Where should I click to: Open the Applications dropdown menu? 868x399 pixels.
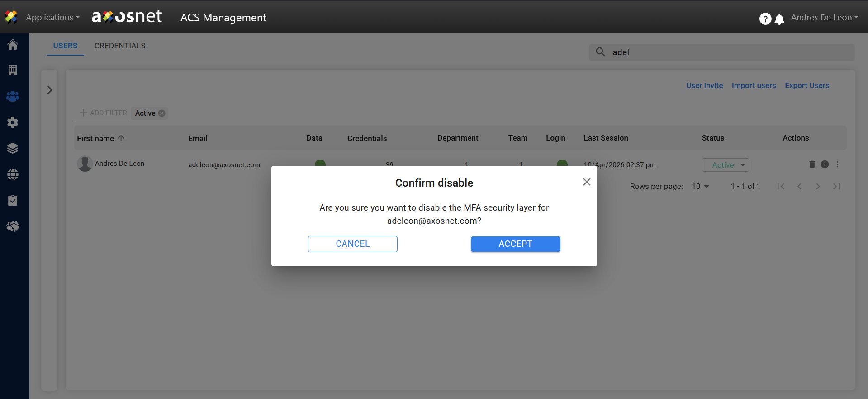pyautogui.click(x=52, y=18)
